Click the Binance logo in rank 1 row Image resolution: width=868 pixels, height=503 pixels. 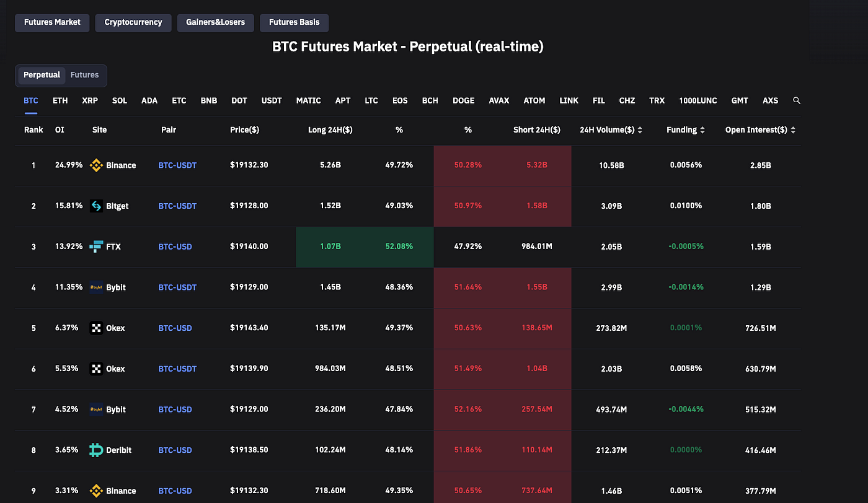96,165
